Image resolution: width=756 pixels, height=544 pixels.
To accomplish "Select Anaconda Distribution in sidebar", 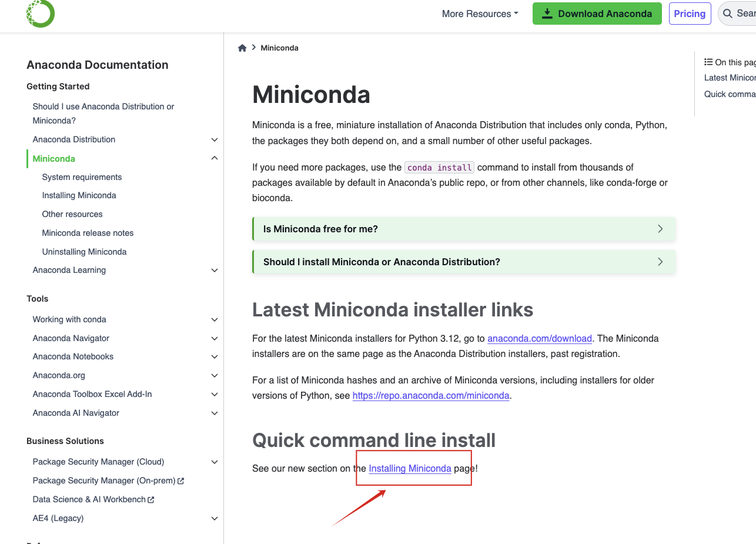I will coord(74,139).
